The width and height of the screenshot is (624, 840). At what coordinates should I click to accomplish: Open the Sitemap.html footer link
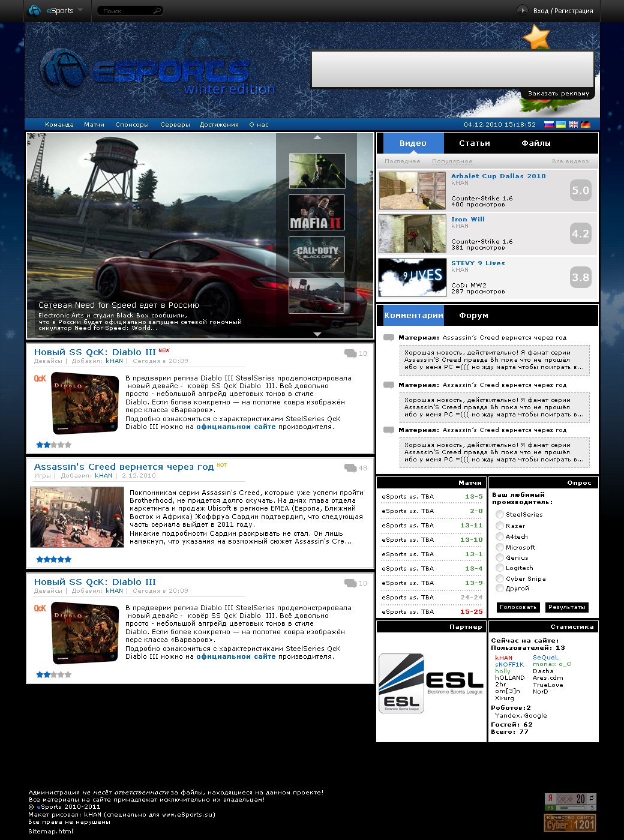50,832
